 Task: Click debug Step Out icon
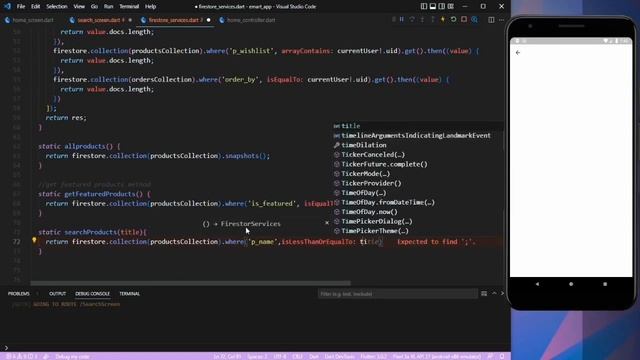tap(432, 20)
